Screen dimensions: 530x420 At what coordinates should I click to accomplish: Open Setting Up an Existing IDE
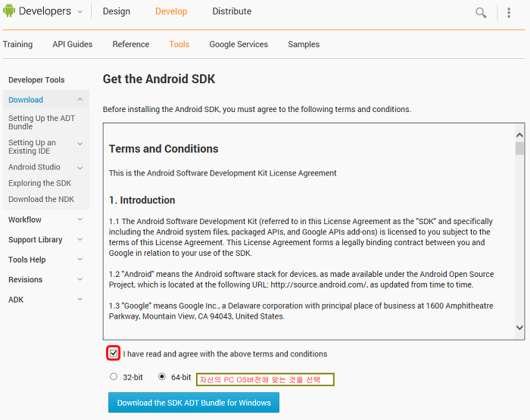32,147
